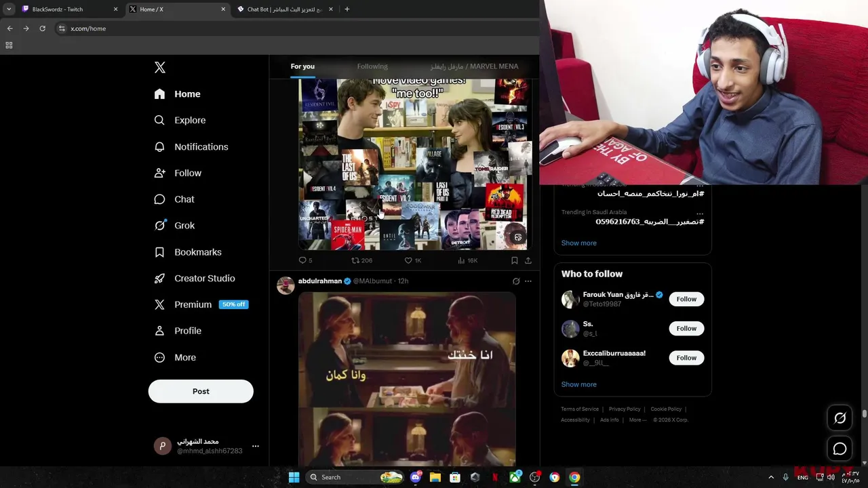This screenshot has height=488, width=868.
Task: Open File Explorer from the taskbar
Action: coord(435,477)
